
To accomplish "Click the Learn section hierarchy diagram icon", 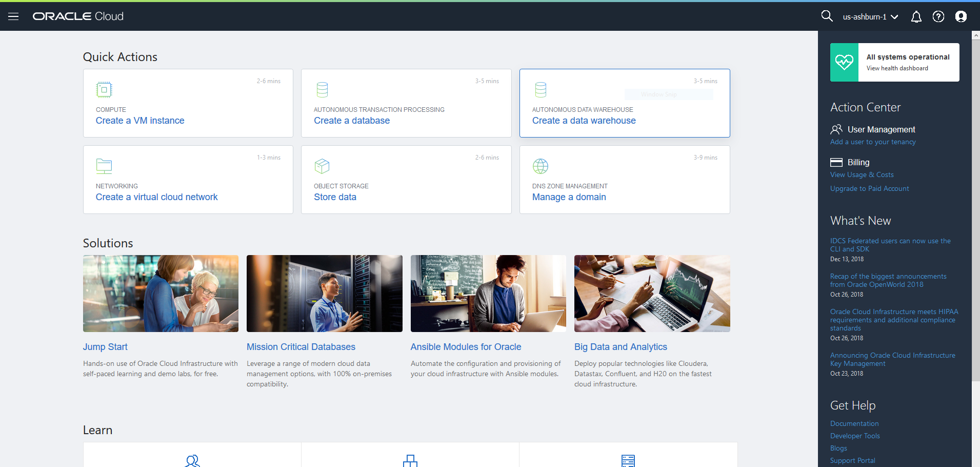I will pyautogui.click(x=410, y=461).
